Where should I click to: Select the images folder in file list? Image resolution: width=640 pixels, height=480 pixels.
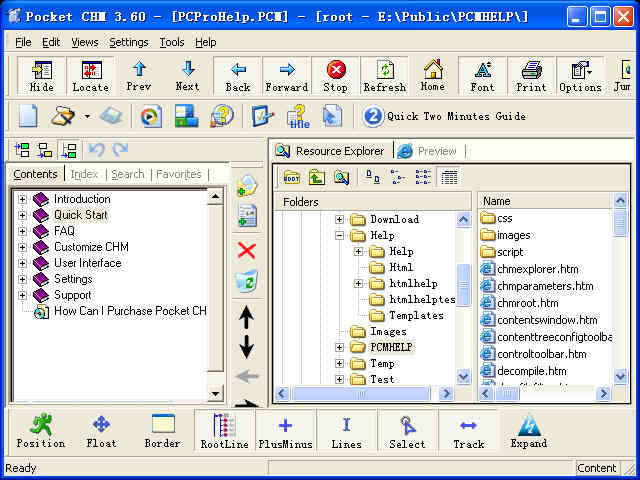point(513,236)
